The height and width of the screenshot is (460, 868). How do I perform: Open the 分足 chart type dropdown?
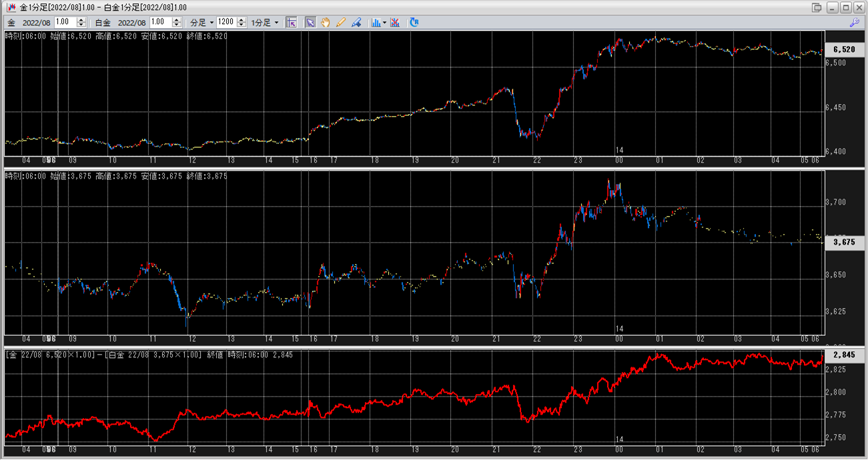coord(203,22)
